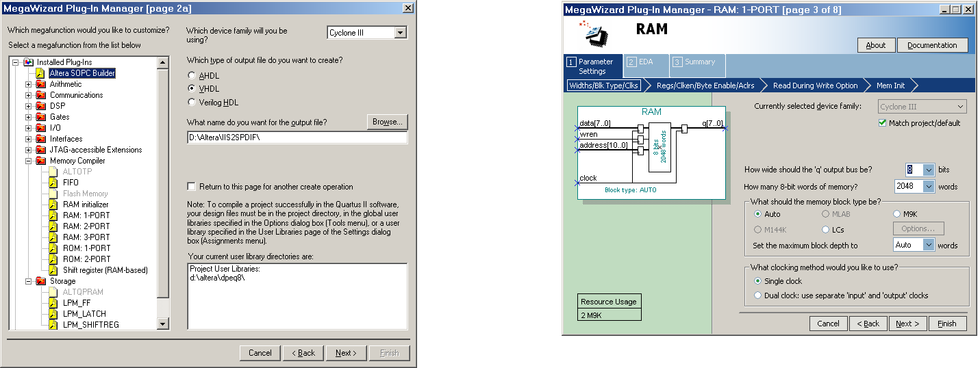
Task: Open the Parameter Settings tab
Action: point(593,66)
